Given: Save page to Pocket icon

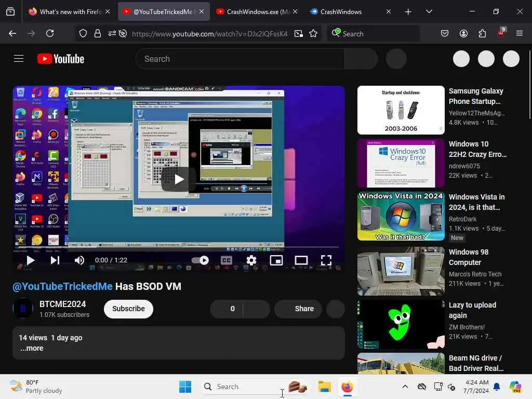Looking at the screenshot, I should pos(445,33).
